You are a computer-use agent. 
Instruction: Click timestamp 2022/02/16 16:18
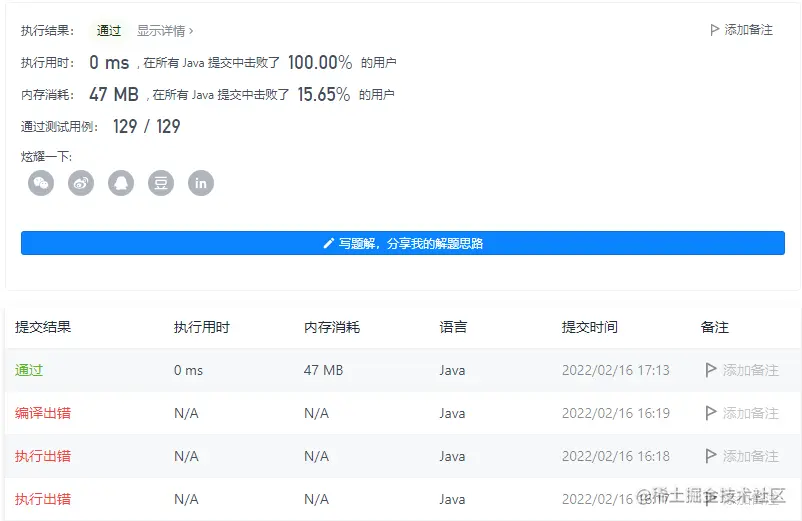pos(616,456)
